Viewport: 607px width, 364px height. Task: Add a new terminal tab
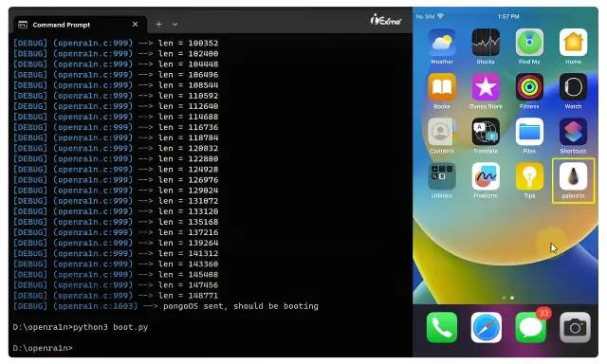click(x=158, y=25)
